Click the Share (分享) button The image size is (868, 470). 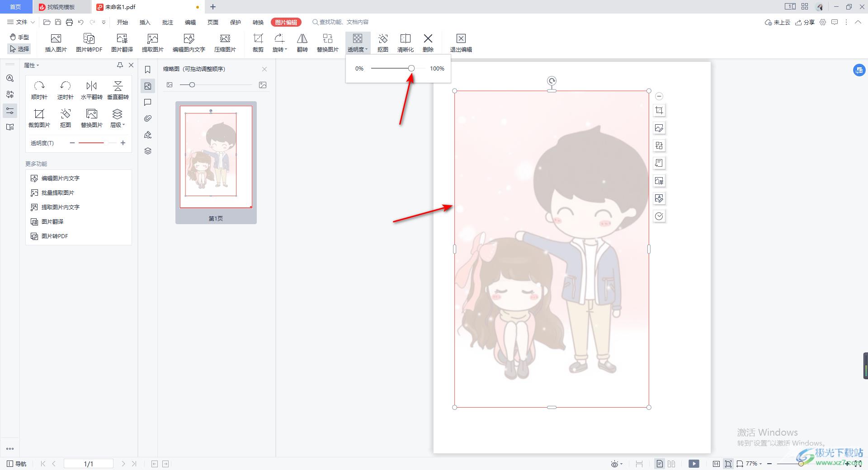click(x=805, y=22)
